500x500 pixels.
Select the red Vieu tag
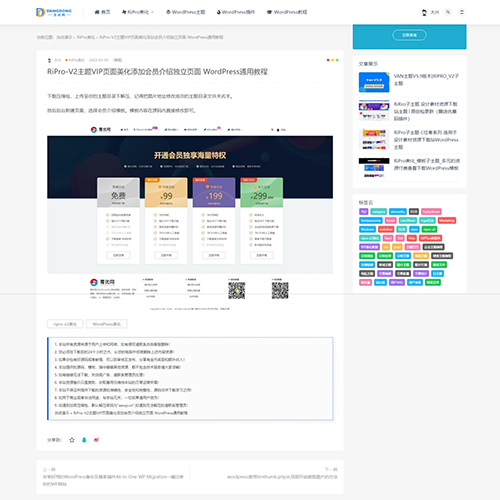(412, 238)
